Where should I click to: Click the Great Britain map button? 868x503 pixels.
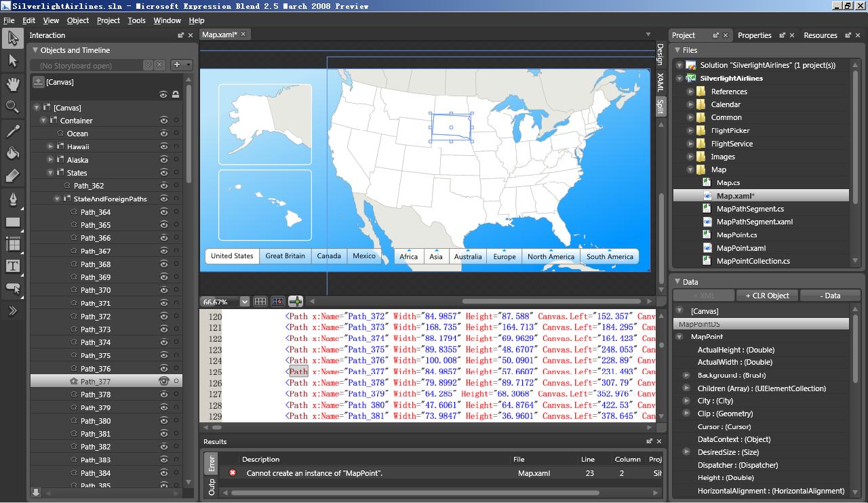(285, 256)
